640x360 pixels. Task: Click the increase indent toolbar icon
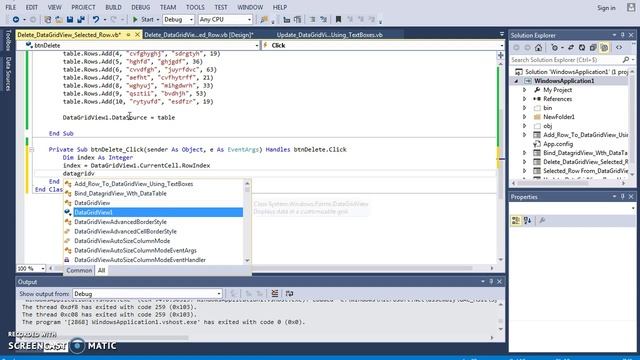pyautogui.click(x=323, y=19)
